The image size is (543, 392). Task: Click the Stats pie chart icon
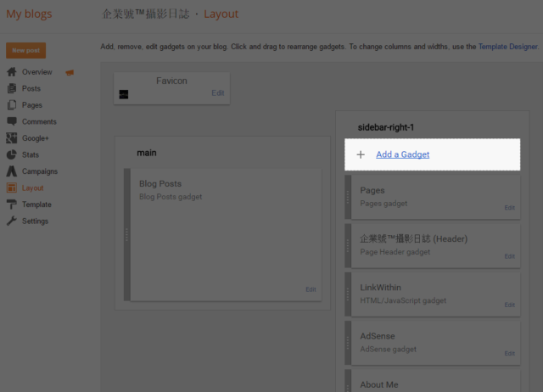pos(11,154)
